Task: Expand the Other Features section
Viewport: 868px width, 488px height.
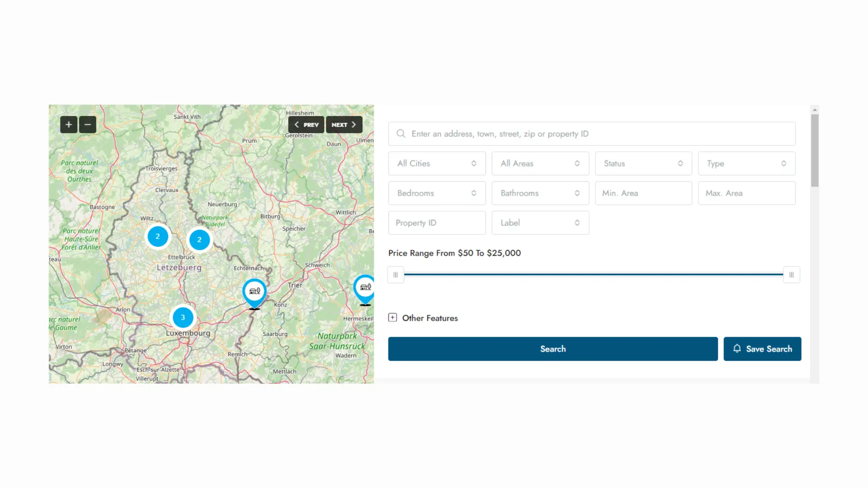Action: pos(392,318)
